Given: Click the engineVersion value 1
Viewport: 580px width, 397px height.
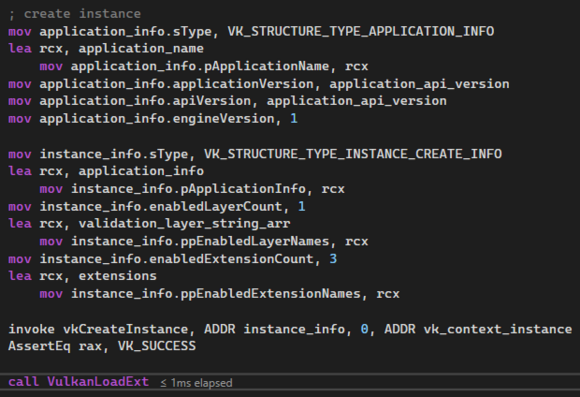Looking at the screenshot, I should pyautogui.click(x=294, y=118).
